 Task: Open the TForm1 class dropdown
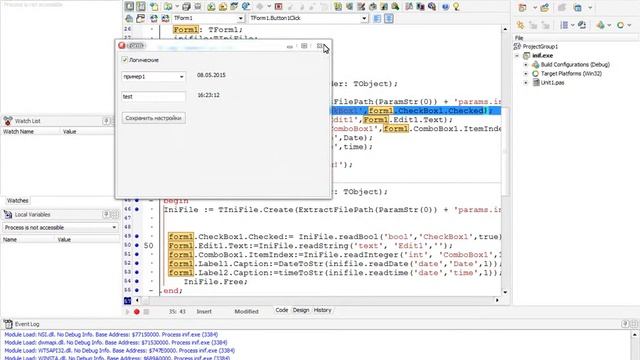click(x=240, y=18)
